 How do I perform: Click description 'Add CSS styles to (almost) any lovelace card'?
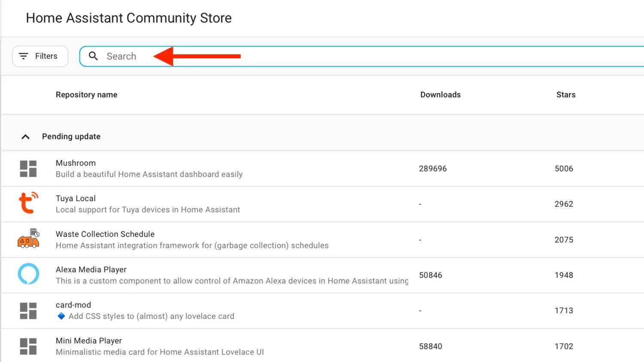point(152,316)
